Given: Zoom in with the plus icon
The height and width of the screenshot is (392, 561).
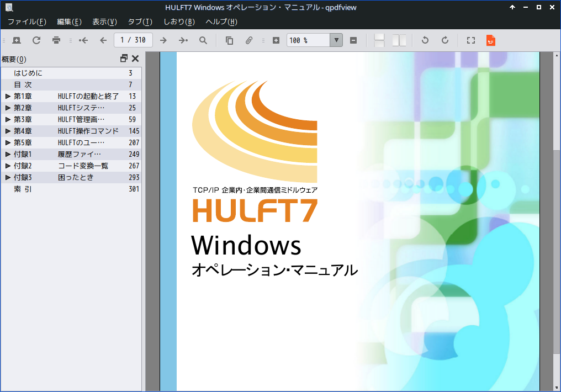Looking at the screenshot, I should [x=276, y=40].
